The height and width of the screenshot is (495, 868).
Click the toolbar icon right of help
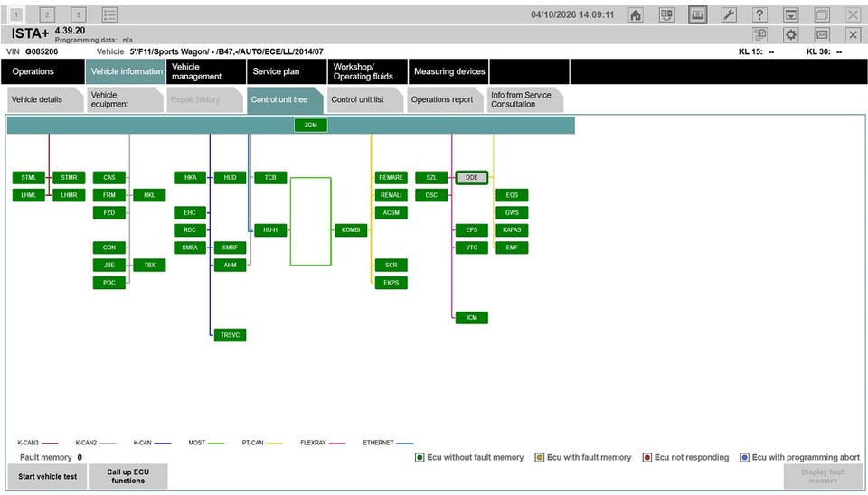point(790,15)
